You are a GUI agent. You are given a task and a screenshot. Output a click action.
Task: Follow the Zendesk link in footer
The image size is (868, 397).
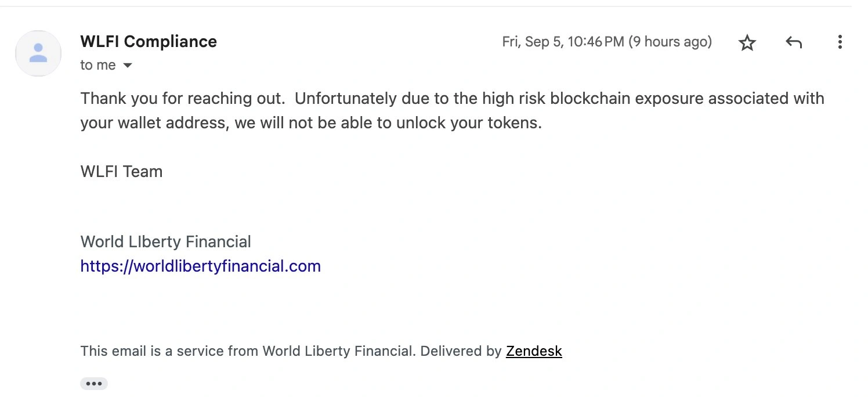pos(534,351)
